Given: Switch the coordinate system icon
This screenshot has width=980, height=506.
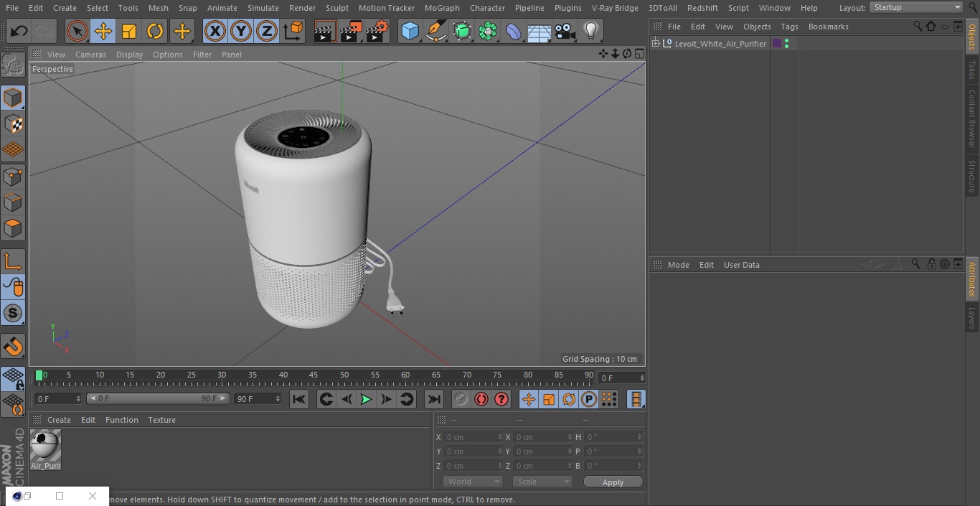Looking at the screenshot, I should tap(293, 31).
